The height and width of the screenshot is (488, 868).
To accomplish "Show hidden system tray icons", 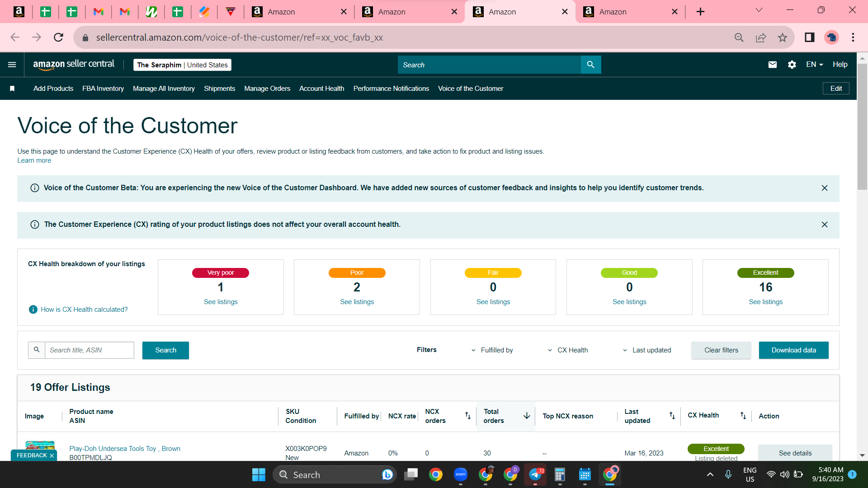I will (710, 474).
